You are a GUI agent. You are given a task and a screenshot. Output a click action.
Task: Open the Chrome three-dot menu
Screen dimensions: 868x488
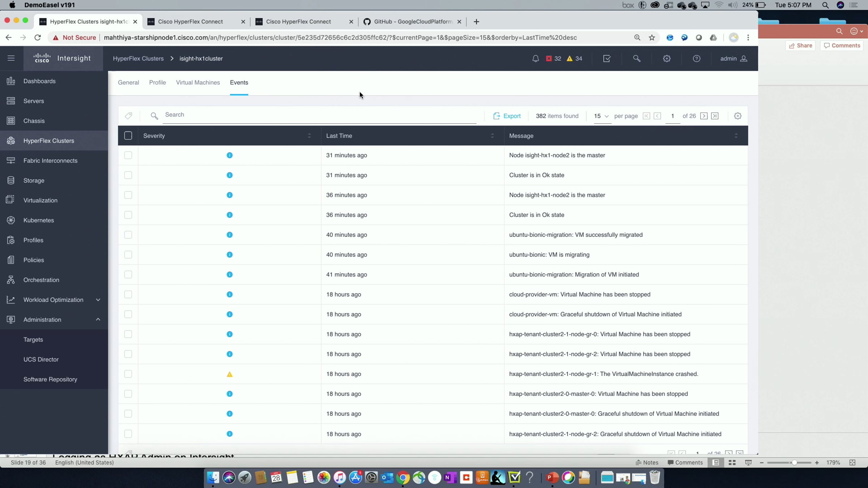click(x=748, y=38)
